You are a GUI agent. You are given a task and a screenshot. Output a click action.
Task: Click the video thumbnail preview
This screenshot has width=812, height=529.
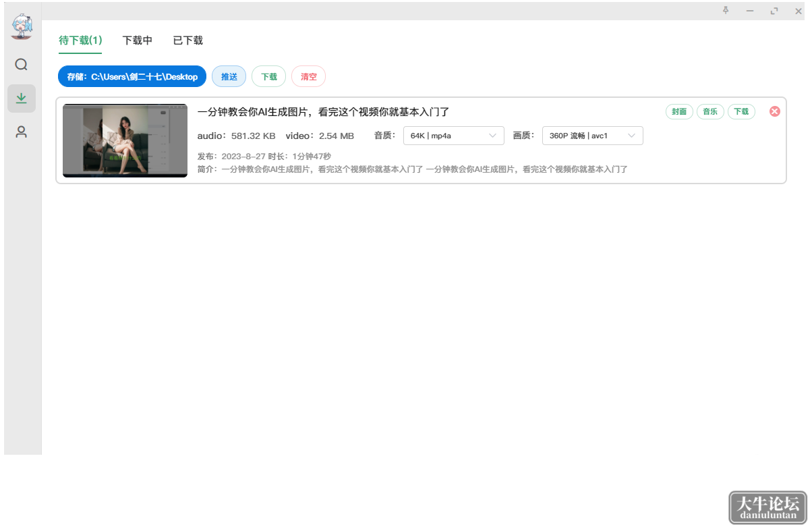pyautogui.click(x=125, y=140)
